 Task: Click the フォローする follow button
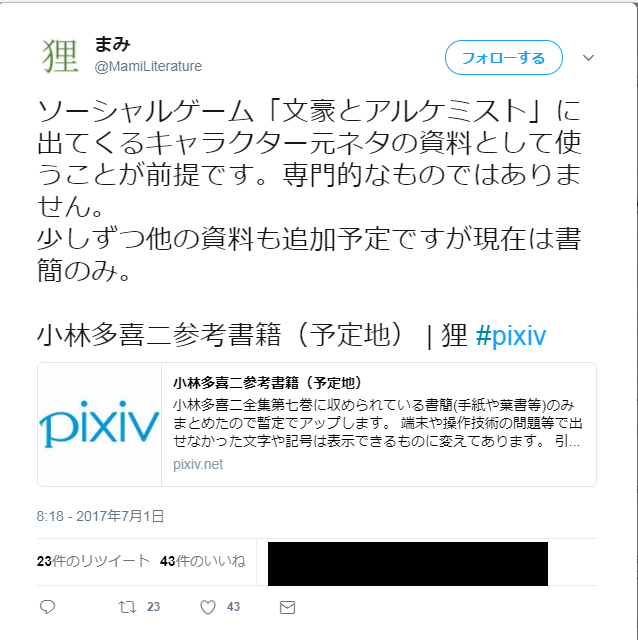[504, 58]
